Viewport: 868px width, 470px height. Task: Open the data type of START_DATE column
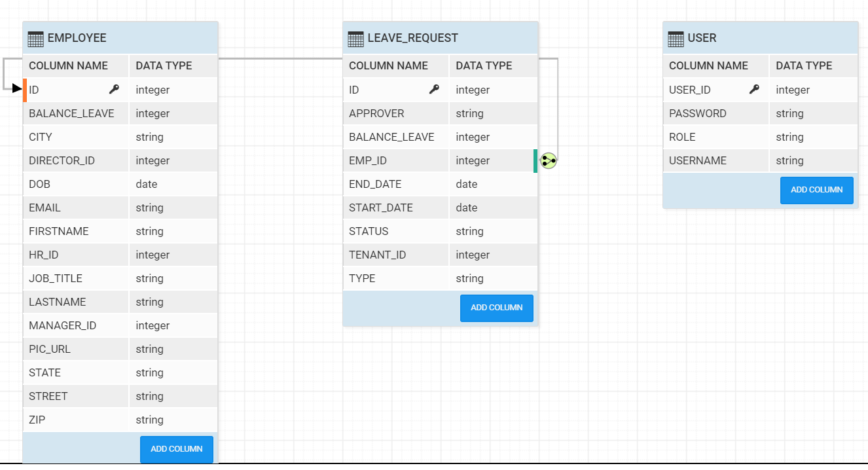tap(467, 208)
